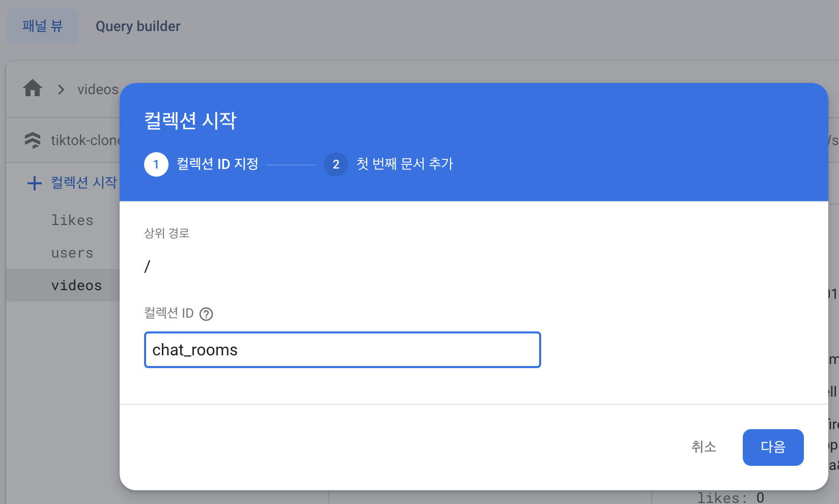Viewport: 839px width, 504px height.
Task: Cancel dialog with 취소 button
Action: click(704, 447)
